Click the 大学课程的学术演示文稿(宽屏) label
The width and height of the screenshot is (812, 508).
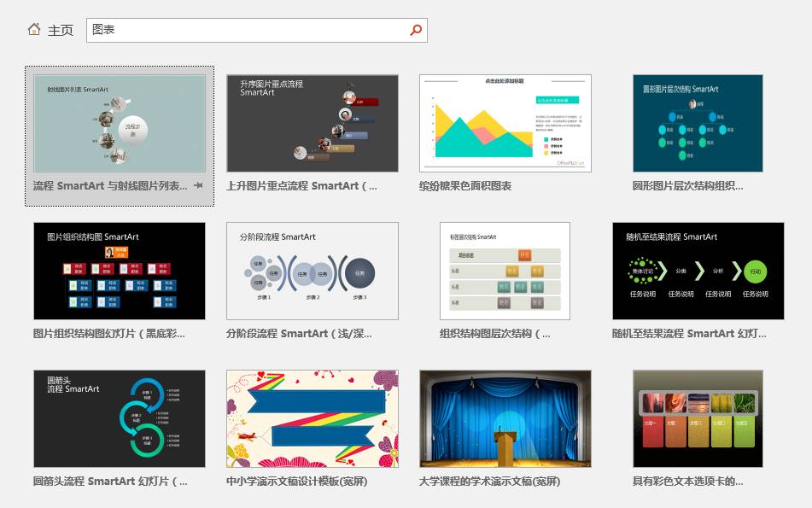[490, 482]
